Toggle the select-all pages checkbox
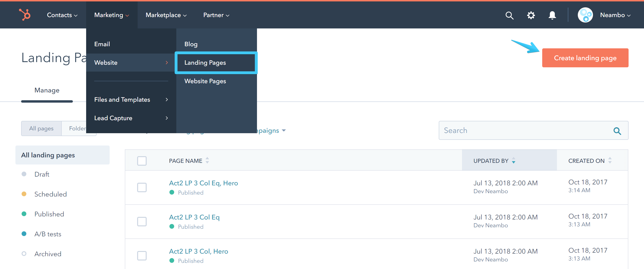Viewport: 644px width, 269px height. tap(142, 161)
